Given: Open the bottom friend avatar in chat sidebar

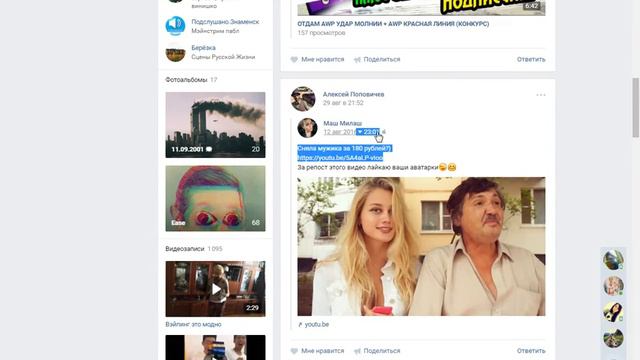Looking at the screenshot, I should pyautogui.click(x=613, y=338).
